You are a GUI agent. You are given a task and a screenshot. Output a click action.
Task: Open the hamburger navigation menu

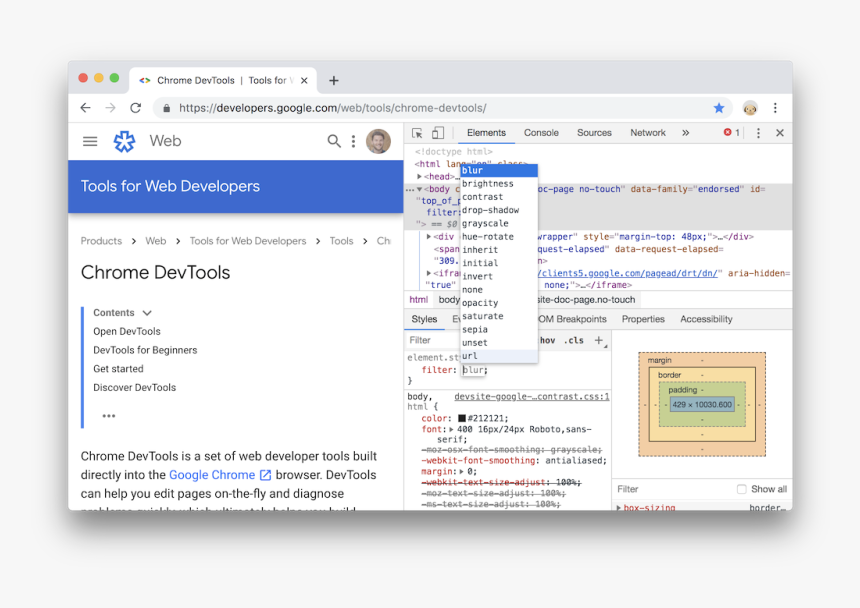pos(90,141)
